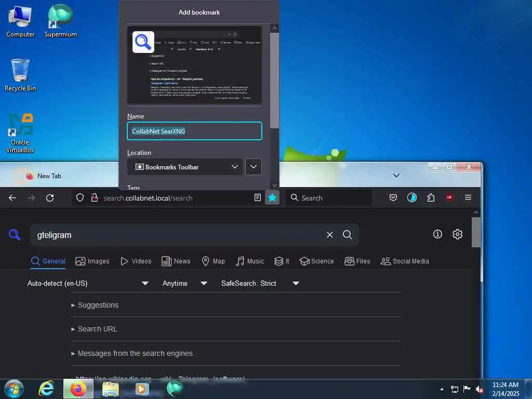532x399 pixels.
Task: Open the taskbar clock and date
Action: point(506,389)
